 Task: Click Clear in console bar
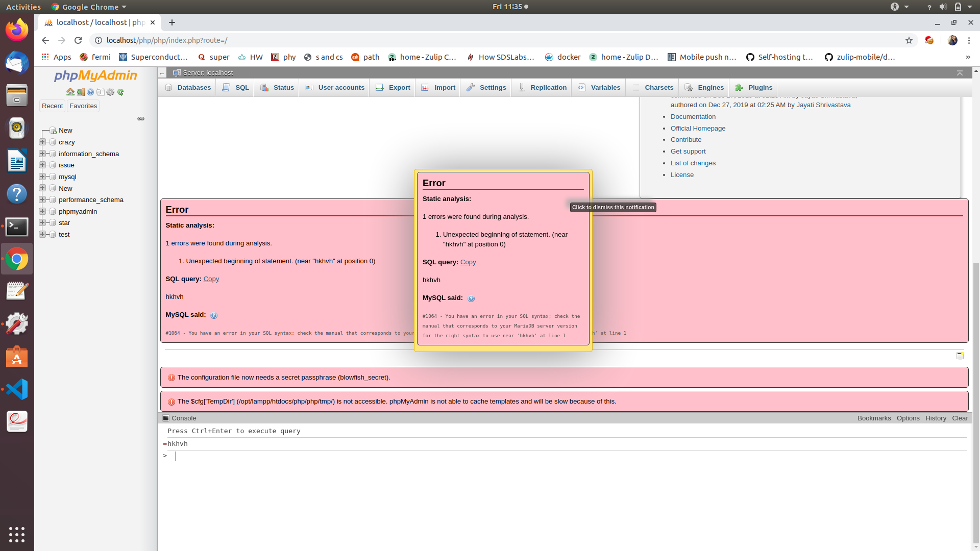(960, 418)
